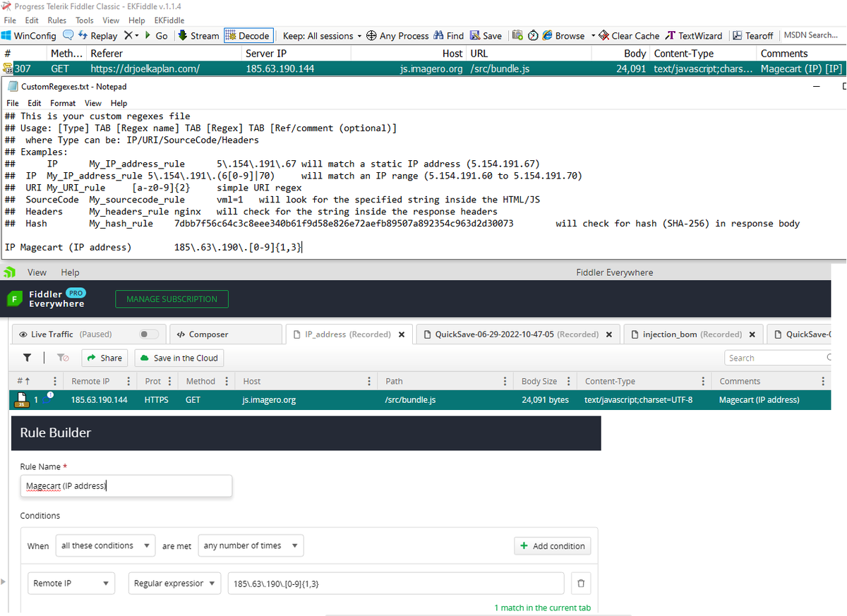847x616 pixels.
Task: Click the filter funnel icon in Fiddler Everywhere
Action: (x=28, y=358)
